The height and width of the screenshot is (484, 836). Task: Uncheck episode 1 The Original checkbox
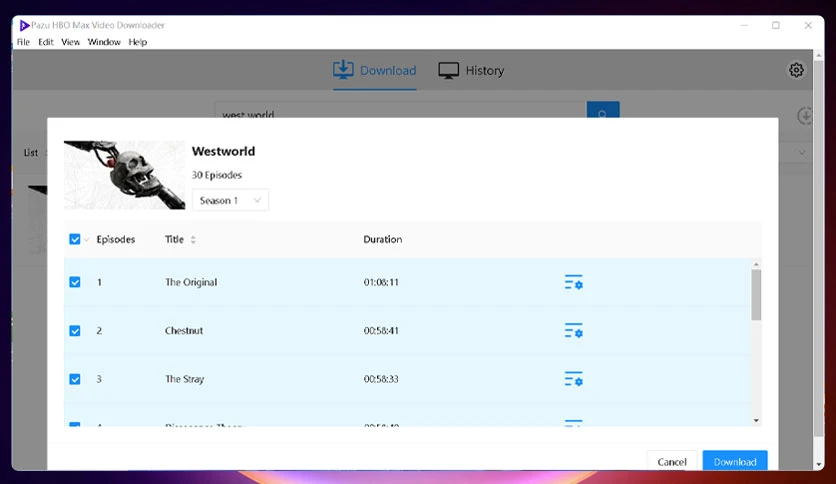(x=75, y=282)
